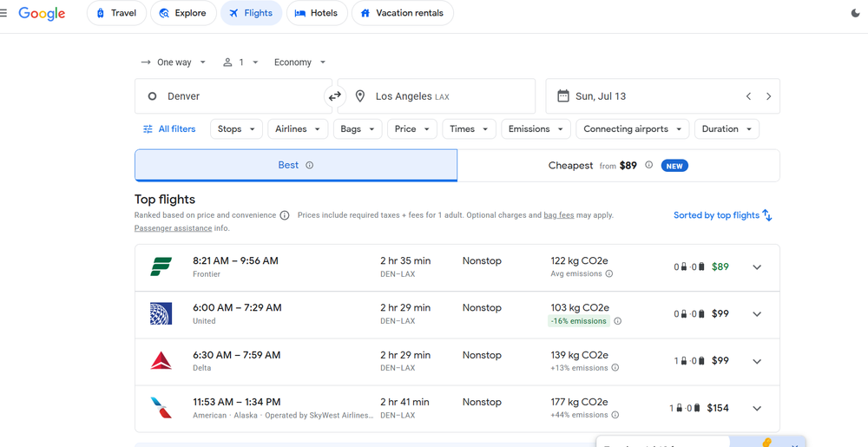Expand the Frontier $89 flight details

coord(757,267)
